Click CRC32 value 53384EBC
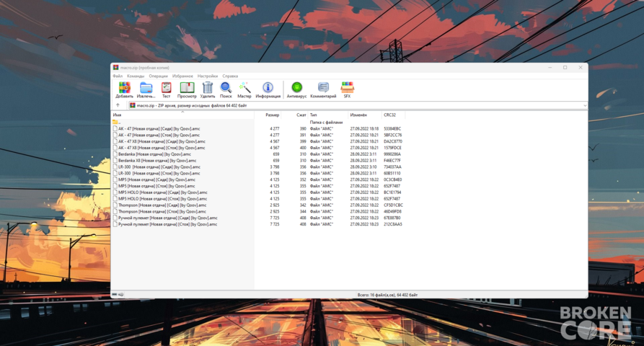 tap(392, 128)
